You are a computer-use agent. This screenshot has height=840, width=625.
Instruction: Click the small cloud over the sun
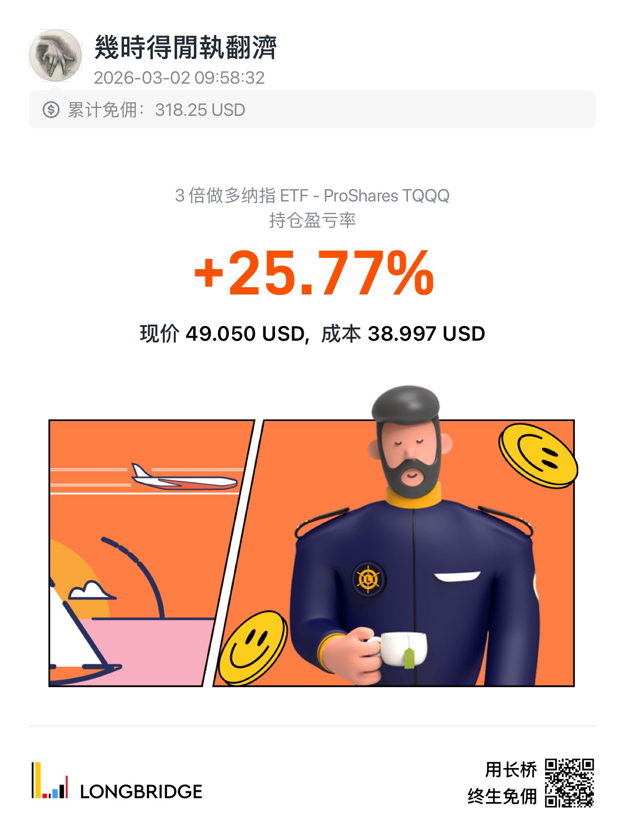pos(88,590)
